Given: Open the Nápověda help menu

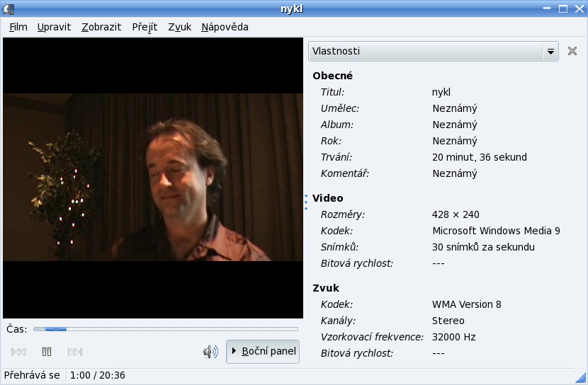Looking at the screenshot, I should pos(225,27).
